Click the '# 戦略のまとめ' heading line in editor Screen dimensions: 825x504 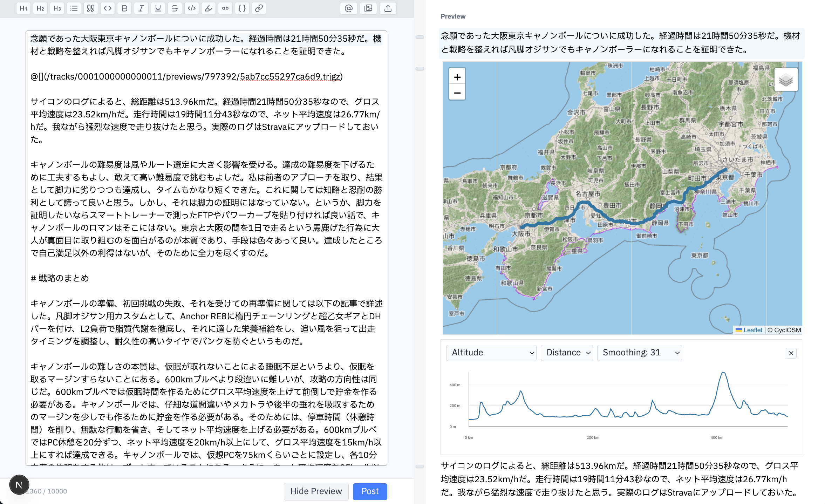tap(60, 278)
